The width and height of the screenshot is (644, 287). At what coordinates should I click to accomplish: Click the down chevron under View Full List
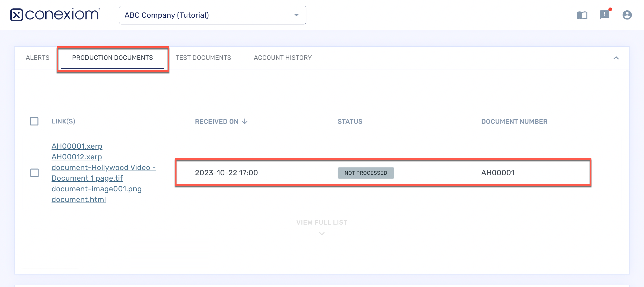322,234
